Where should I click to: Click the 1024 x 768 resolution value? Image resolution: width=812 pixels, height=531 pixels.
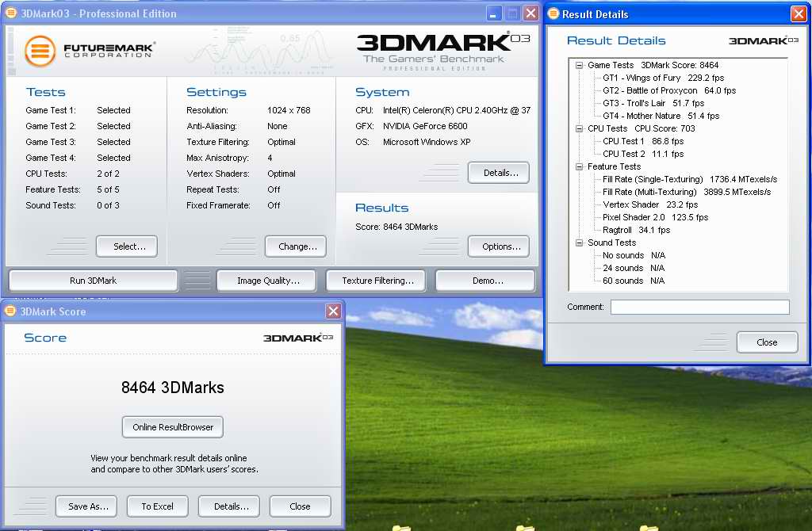[x=289, y=110]
